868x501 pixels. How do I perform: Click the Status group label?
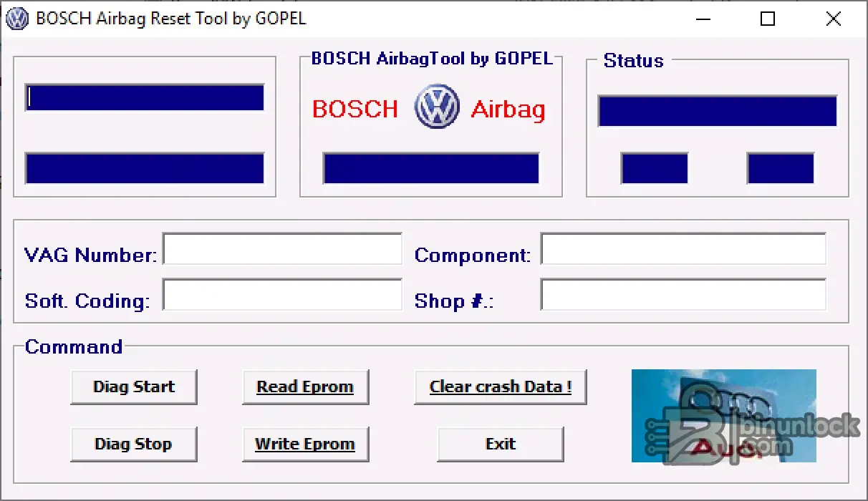click(633, 61)
